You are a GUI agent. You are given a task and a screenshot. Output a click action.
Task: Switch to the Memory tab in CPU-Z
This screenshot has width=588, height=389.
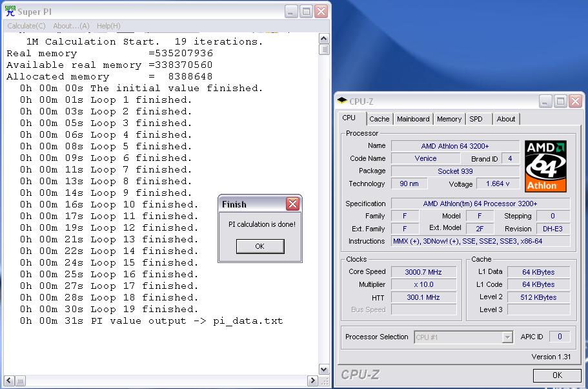tap(449, 119)
